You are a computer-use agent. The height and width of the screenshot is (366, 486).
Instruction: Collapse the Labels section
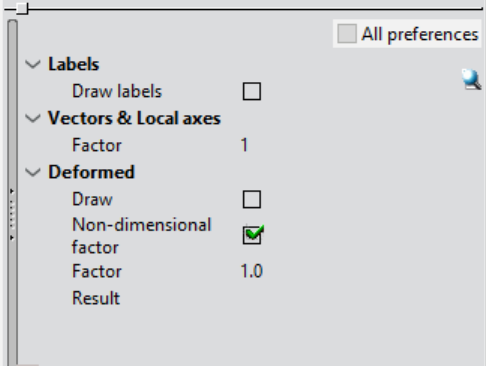click(33, 64)
